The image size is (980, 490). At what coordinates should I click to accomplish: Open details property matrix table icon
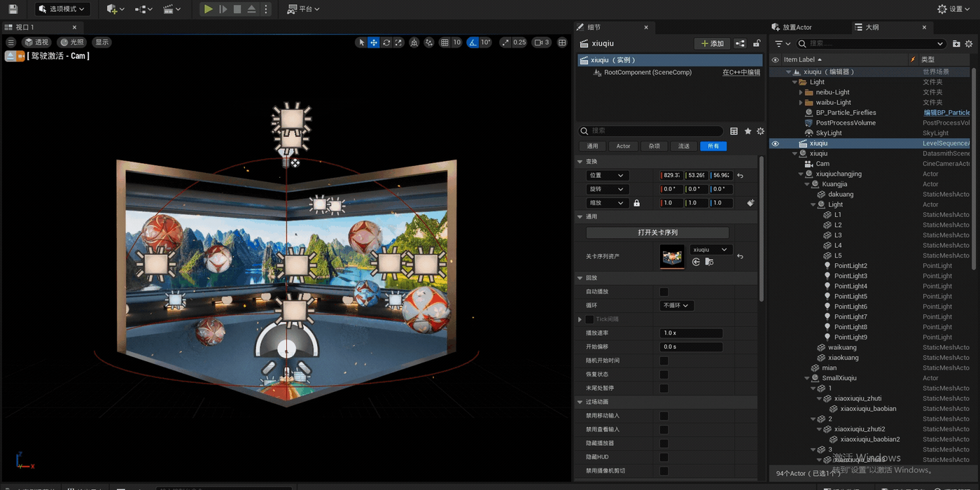tap(734, 131)
